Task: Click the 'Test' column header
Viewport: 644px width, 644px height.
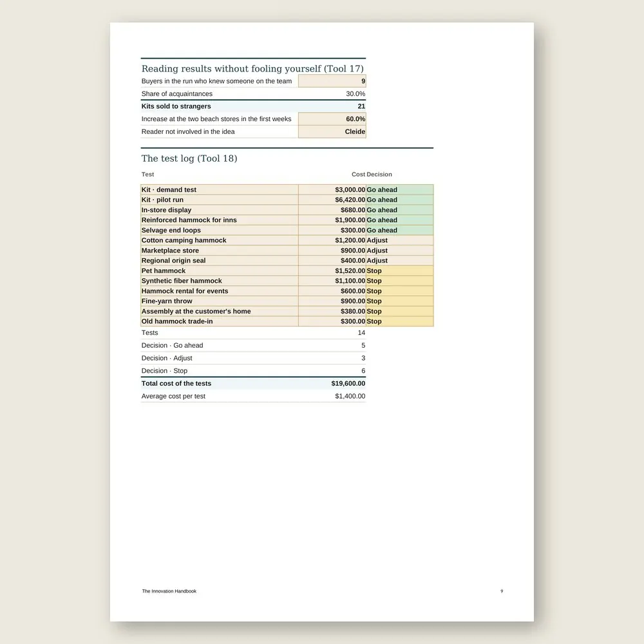Action: click(x=148, y=174)
